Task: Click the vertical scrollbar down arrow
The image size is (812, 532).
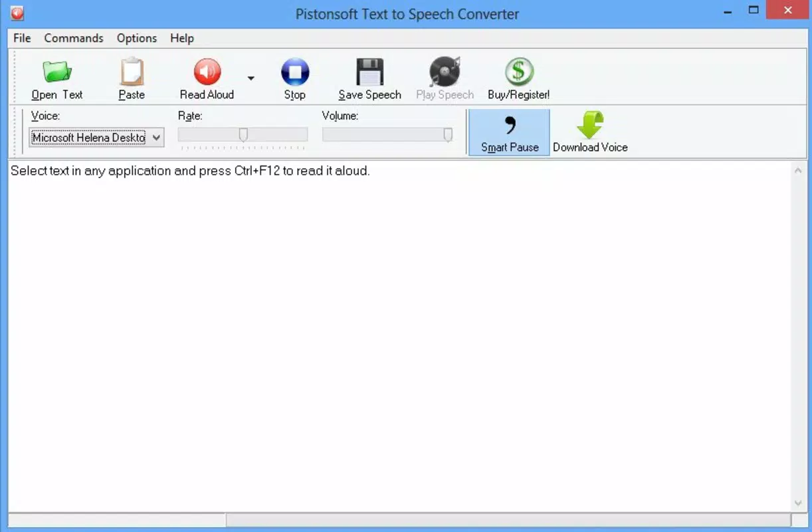Action: coord(798,503)
